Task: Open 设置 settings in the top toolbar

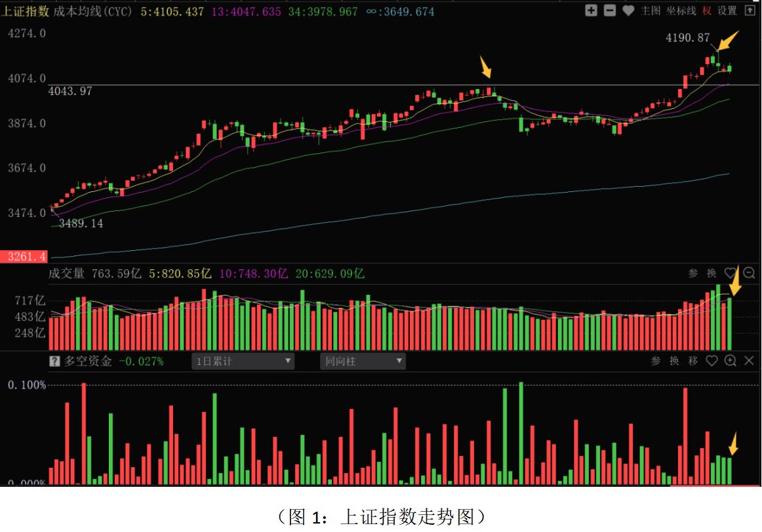Action: (x=727, y=10)
